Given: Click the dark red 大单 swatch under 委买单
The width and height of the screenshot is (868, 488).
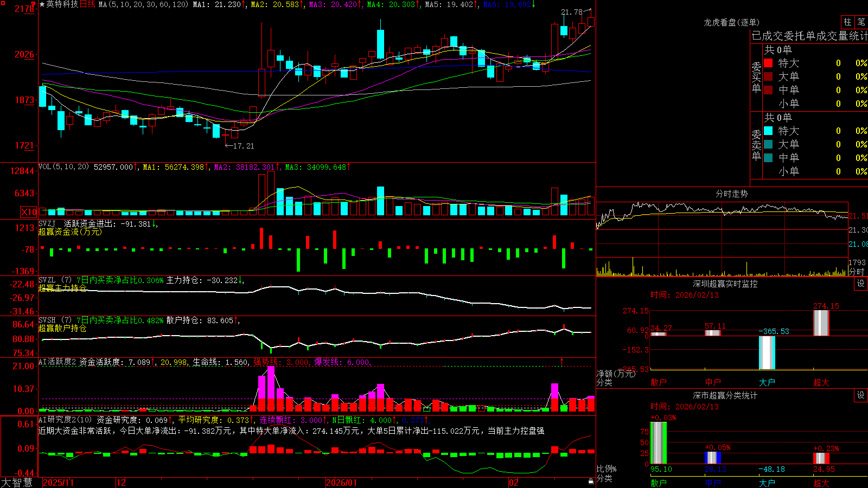Looking at the screenshot, I should [768, 76].
